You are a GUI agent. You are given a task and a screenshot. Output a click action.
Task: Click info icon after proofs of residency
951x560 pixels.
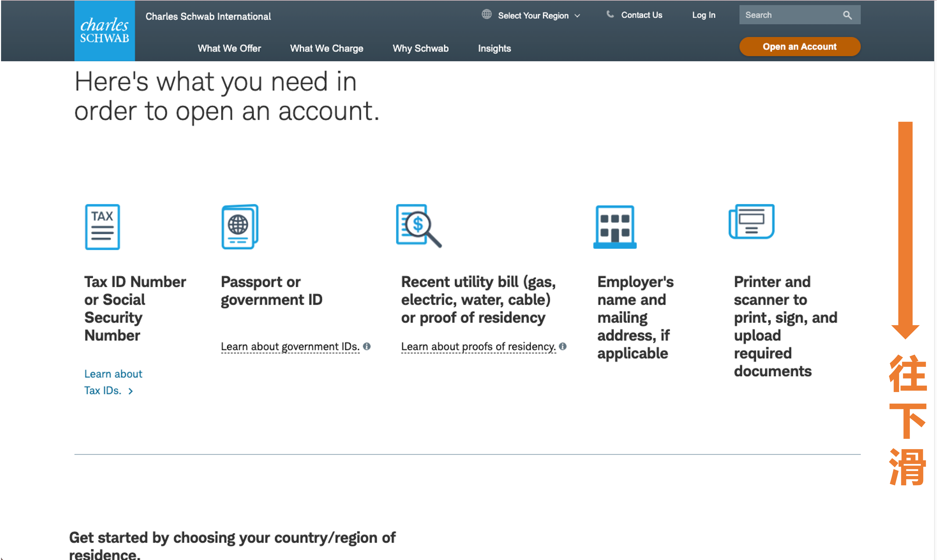coord(562,347)
